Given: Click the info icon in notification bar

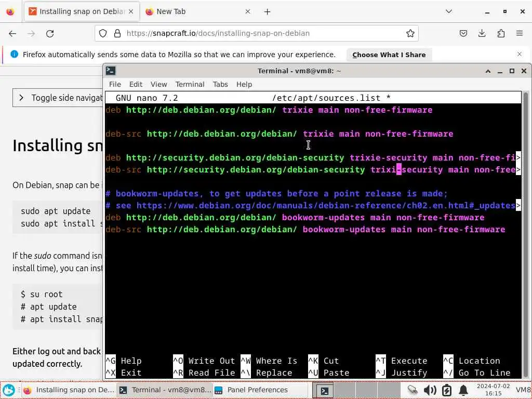Looking at the screenshot, I should pyautogui.click(x=14, y=54).
